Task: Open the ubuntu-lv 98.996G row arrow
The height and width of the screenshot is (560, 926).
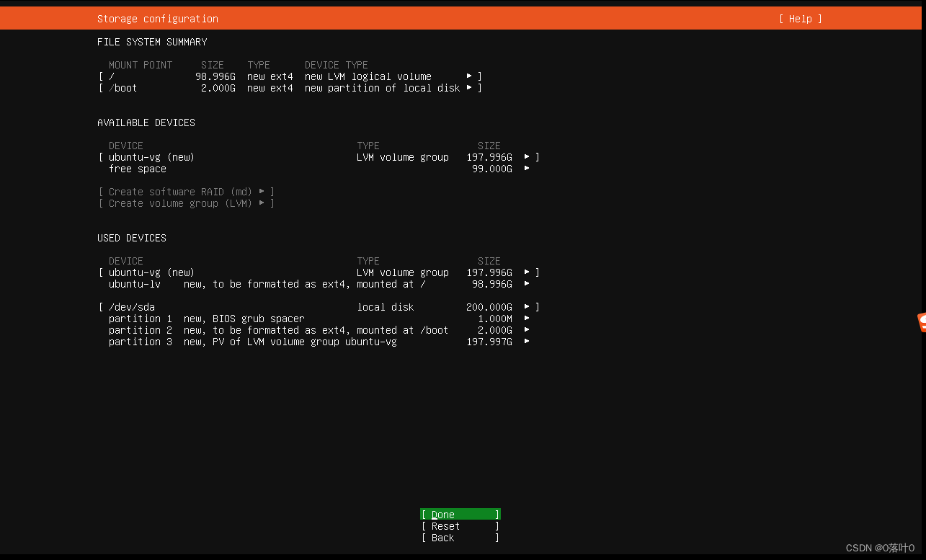Action: click(527, 284)
